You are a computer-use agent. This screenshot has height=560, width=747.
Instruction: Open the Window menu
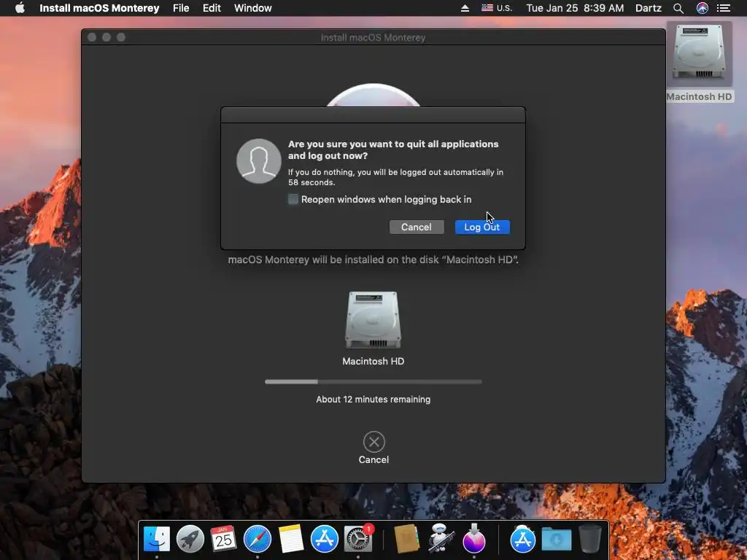pyautogui.click(x=253, y=8)
